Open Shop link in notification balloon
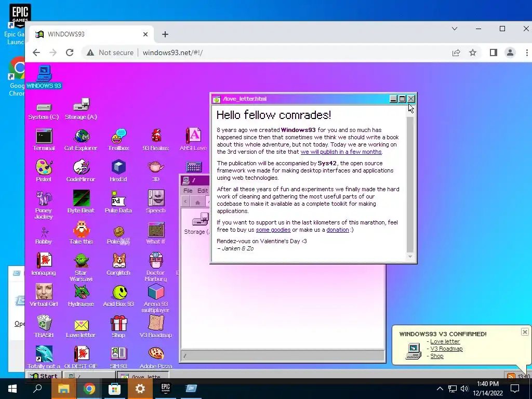 coord(436,356)
